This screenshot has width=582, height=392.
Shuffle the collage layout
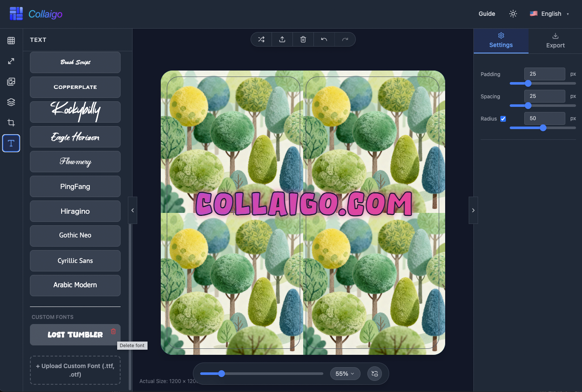[x=261, y=39]
